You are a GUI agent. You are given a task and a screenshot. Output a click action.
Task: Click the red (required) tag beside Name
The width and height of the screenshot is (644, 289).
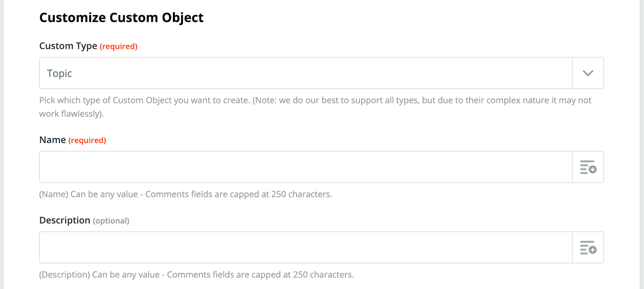coord(87,141)
